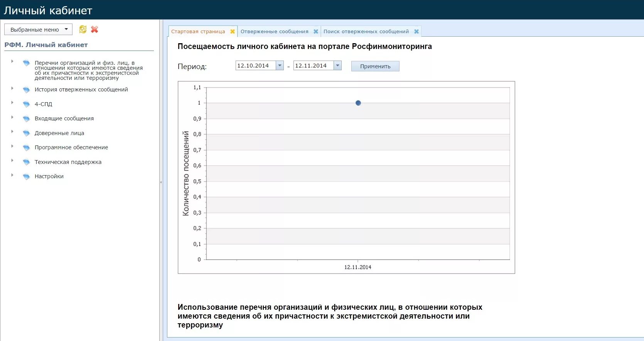Viewport: 644px width, 341px height.
Task: Expand the Программное обеспечение node arrow
Action: (12, 146)
